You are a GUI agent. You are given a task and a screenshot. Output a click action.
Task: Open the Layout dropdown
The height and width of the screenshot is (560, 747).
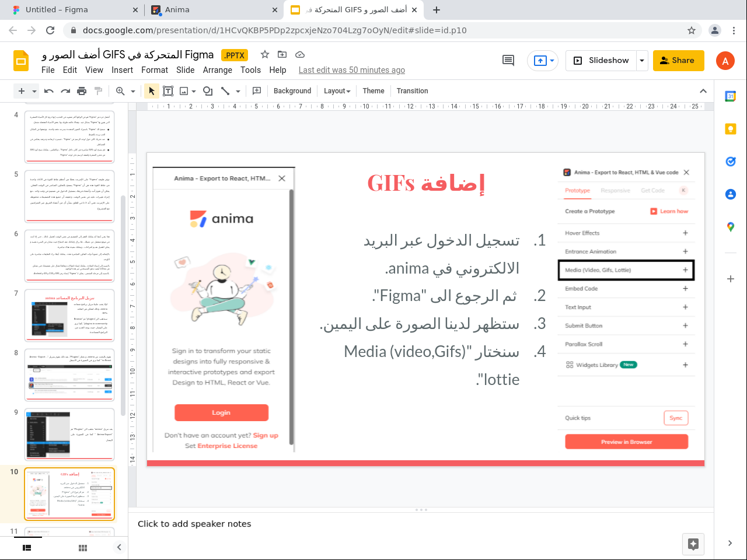pyautogui.click(x=337, y=91)
